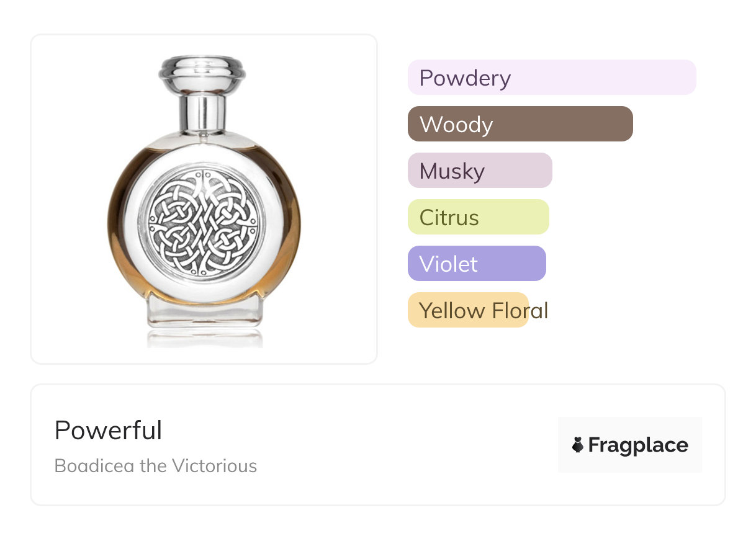Choose the Musky accord bar
The width and height of the screenshot is (756, 536).
pyautogui.click(x=479, y=171)
